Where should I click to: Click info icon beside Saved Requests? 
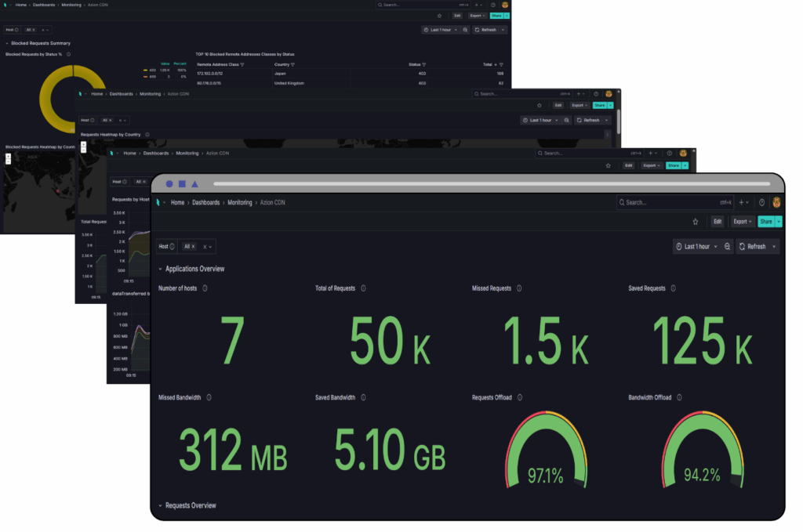[x=673, y=288]
